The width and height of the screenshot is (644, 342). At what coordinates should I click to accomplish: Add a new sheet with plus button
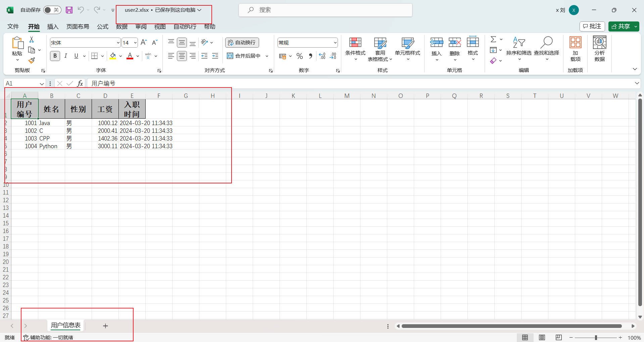(105, 326)
